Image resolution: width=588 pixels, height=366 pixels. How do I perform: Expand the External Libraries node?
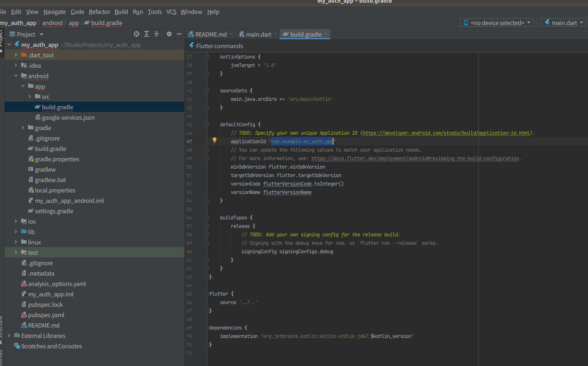(9, 336)
